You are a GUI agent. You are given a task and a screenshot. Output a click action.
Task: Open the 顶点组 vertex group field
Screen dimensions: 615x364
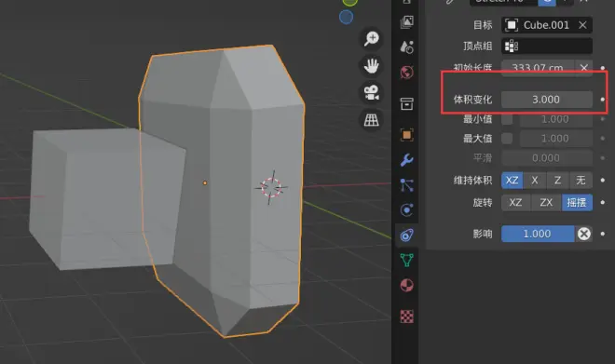tap(547, 46)
